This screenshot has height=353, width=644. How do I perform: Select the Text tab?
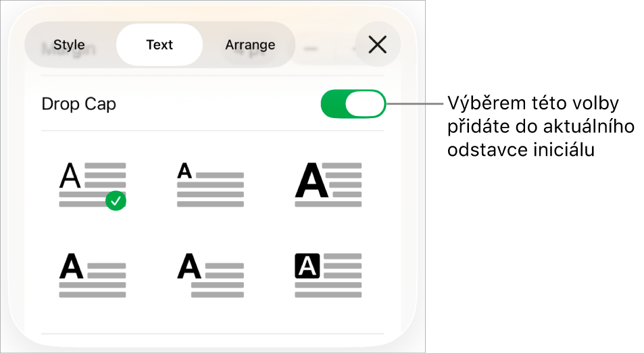pos(159,45)
